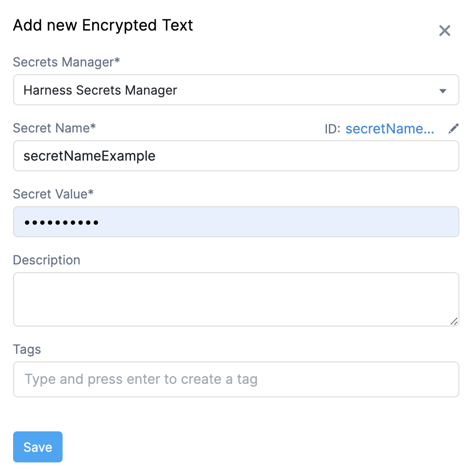Click the pencil icon to edit ID
471x476 pixels.
[454, 129]
